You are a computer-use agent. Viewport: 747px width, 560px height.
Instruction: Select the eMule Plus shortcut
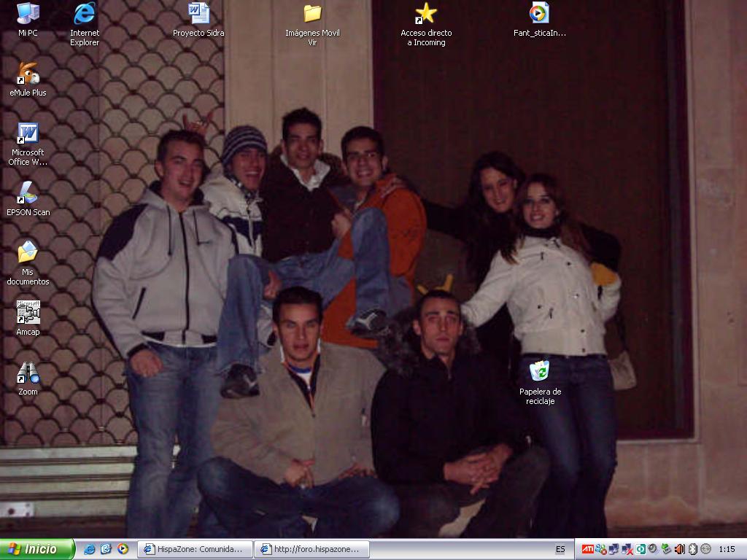click(28, 74)
